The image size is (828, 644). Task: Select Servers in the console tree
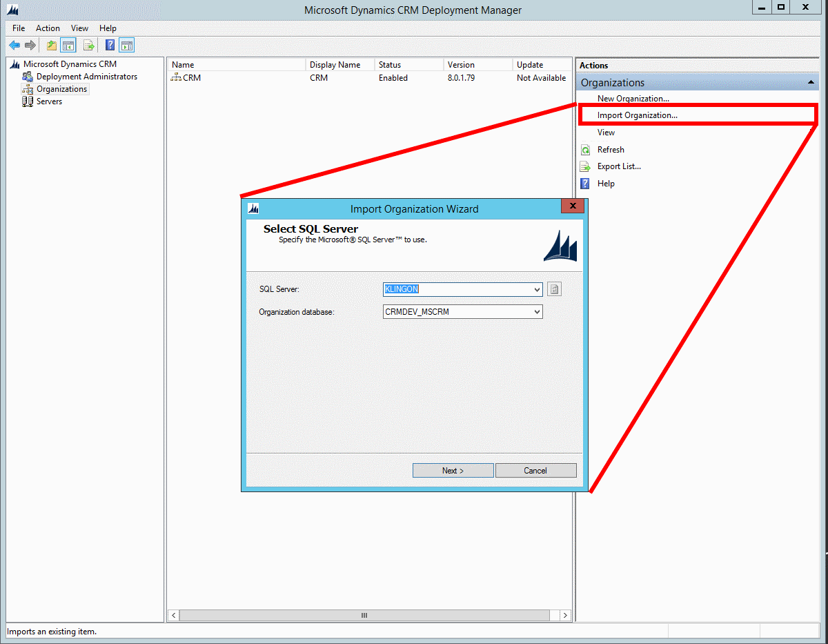tap(49, 101)
